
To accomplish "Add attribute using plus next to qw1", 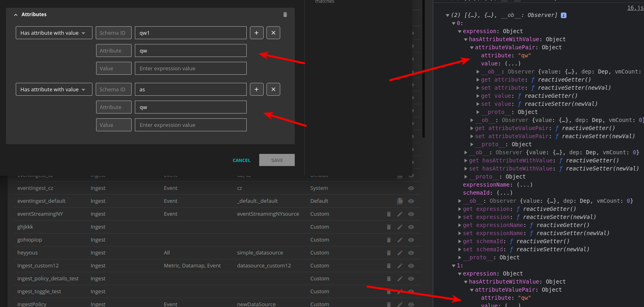I will tap(256, 33).
